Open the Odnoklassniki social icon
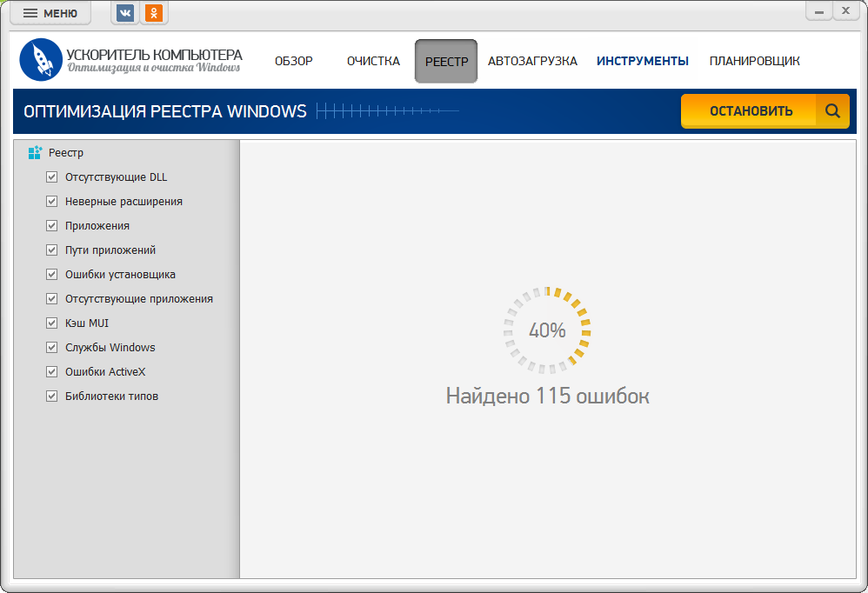 coord(154,13)
